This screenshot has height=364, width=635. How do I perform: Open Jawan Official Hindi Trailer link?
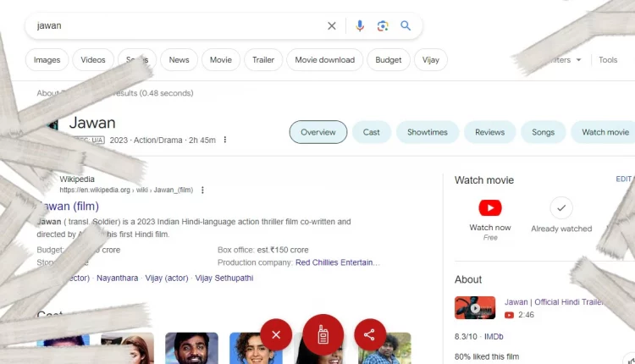pos(555,302)
